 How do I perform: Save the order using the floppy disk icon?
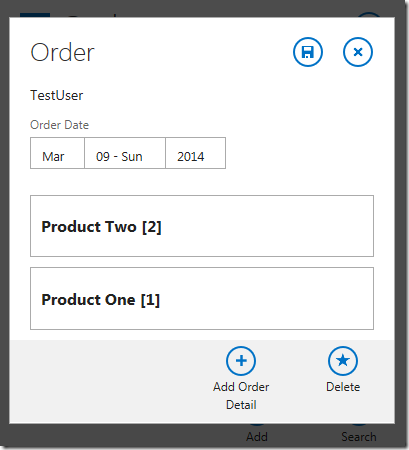308,52
